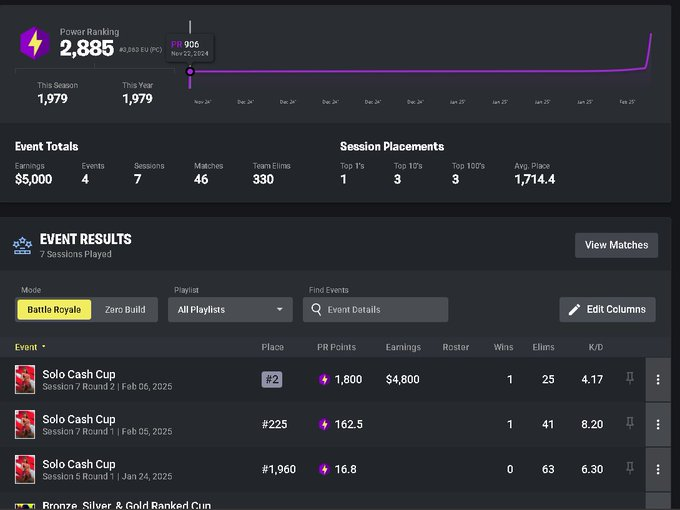Viewport: 680px width, 510px height.
Task: Sort table by Wins column
Action: (503, 347)
